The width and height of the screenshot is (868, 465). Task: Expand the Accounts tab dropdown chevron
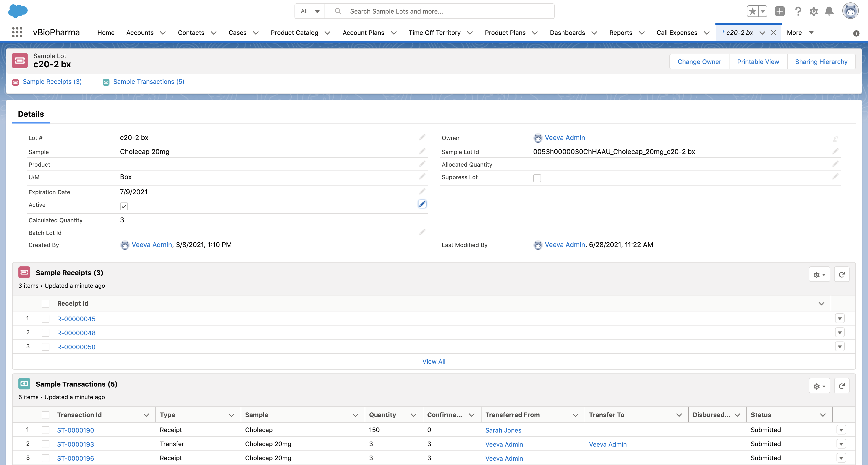coord(163,33)
